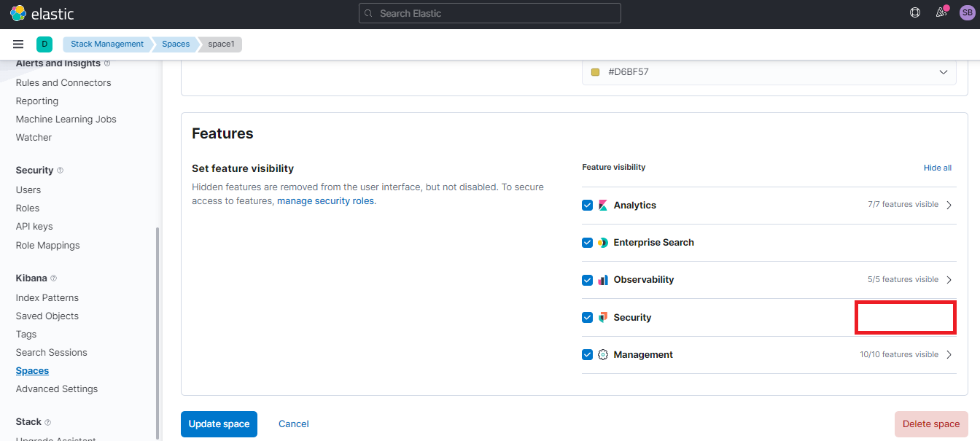
Task: Click the Update space button
Action: 219,424
